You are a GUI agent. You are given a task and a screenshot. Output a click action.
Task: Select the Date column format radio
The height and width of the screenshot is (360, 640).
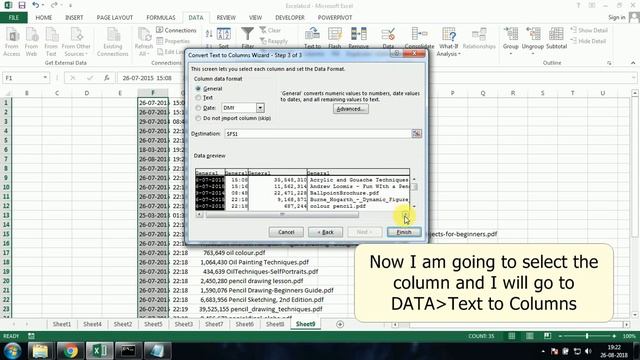tap(198, 108)
